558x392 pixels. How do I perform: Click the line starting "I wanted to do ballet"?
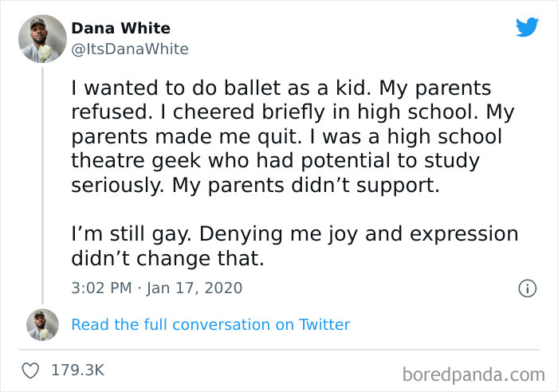pyautogui.click(x=281, y=88)
